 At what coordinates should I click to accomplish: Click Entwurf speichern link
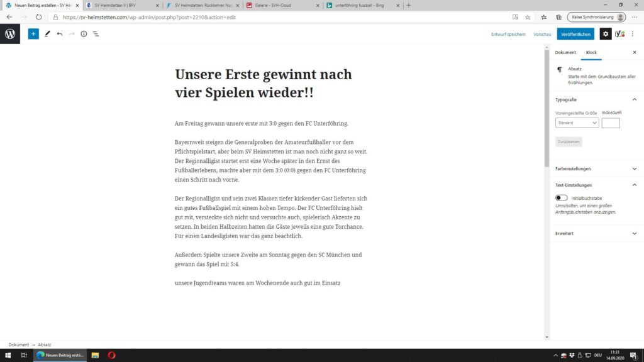coord(508,34)
